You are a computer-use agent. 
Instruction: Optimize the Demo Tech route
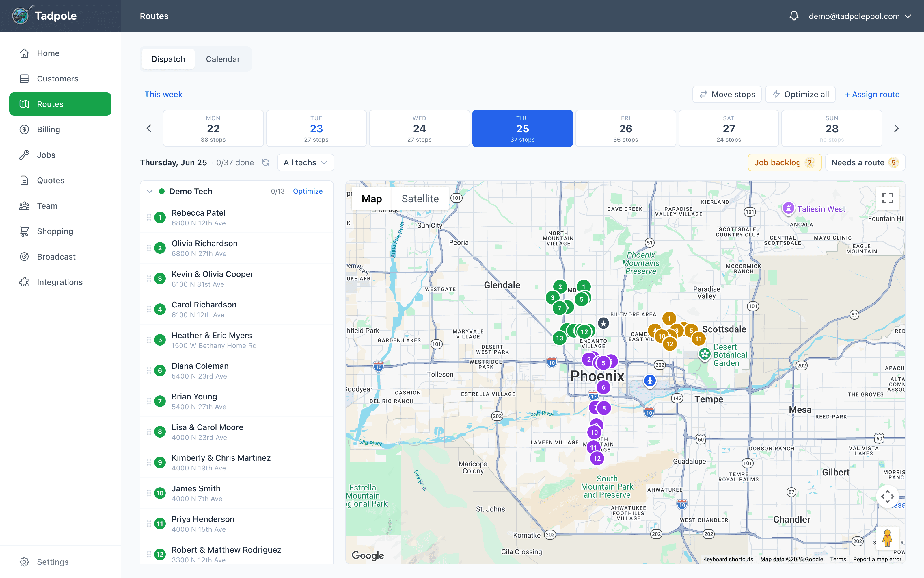tap(308, 191)
